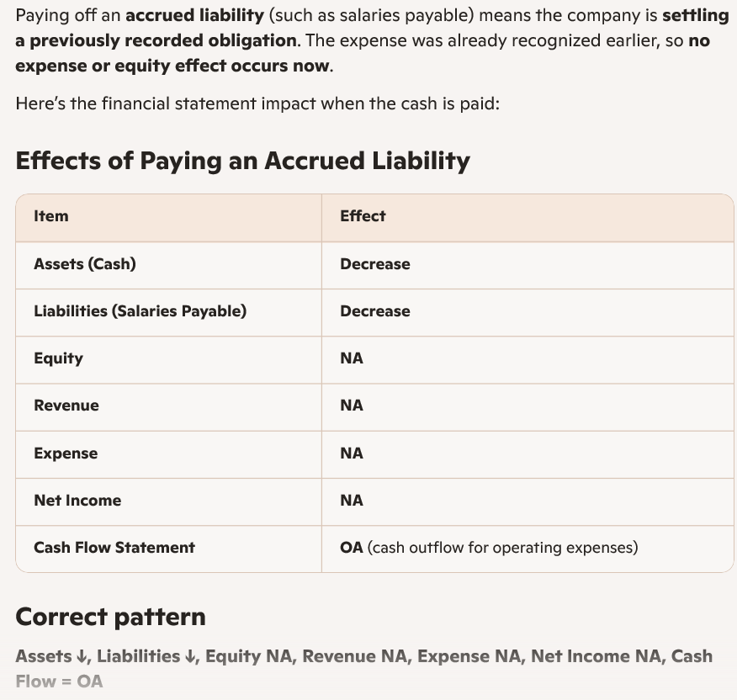Click the NA value in Expense row
The height and width of the screenshot is (700, 737).
[352, 453]
